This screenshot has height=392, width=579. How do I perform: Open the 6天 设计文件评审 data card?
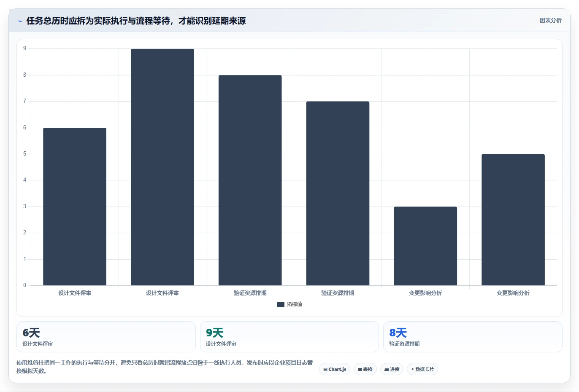[106, 337]
